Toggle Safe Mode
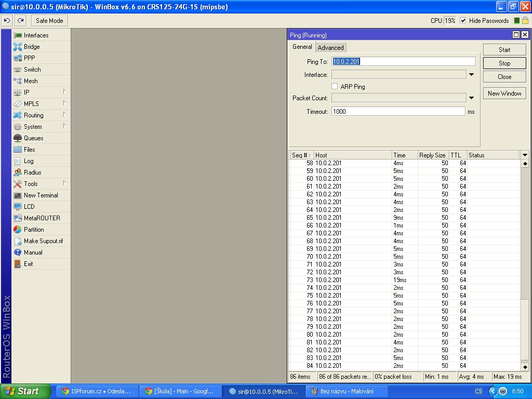The image size is (532, 399). 49,21
